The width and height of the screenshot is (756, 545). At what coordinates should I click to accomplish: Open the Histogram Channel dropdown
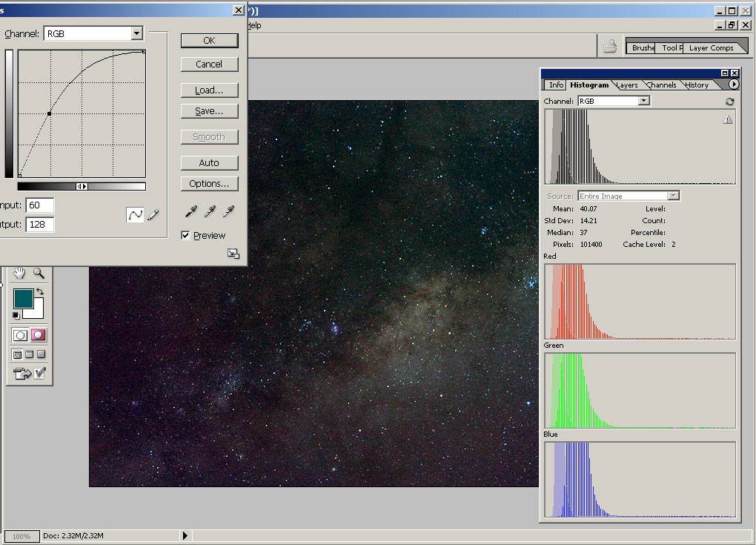(643, 101)
